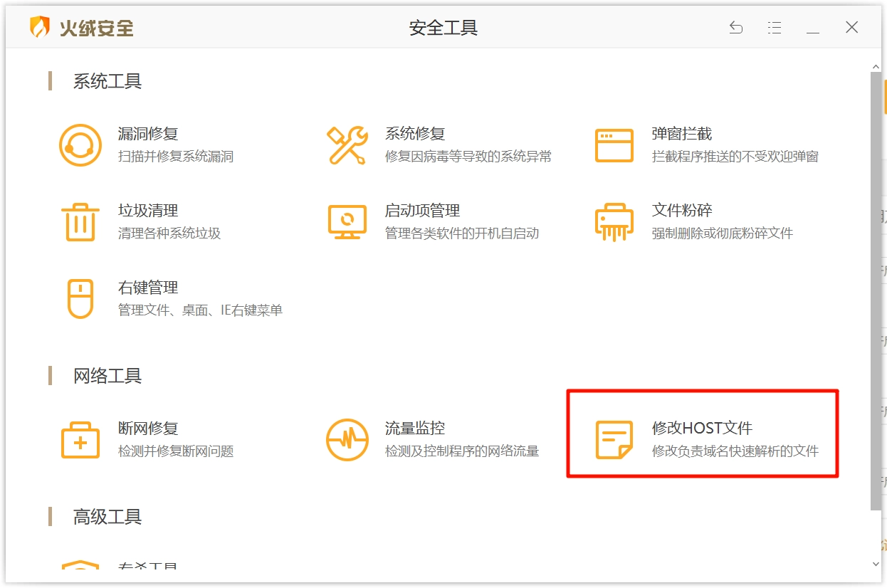
Task: Click description 修改负责域名快速解析的文件
Action: 735,451
